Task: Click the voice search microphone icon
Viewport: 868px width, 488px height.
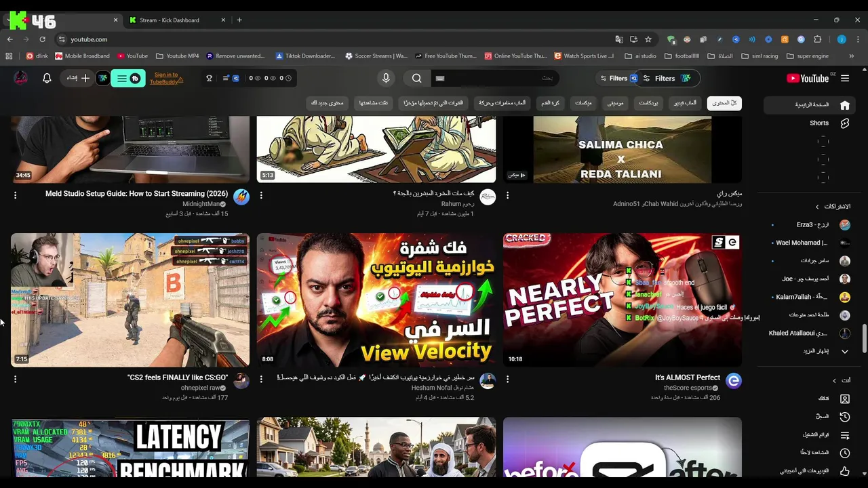Action: coord(386,78)
